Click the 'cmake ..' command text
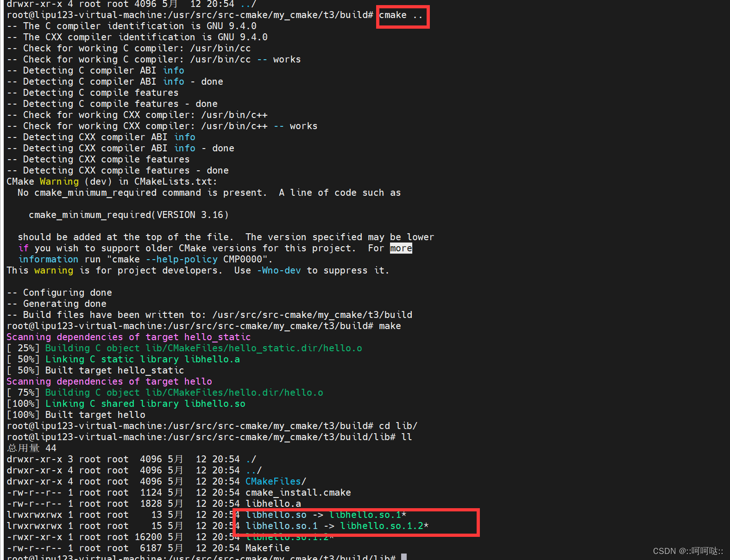Image resolution: width=730 pixels, height=560 pixels. (x=401, y=15)
